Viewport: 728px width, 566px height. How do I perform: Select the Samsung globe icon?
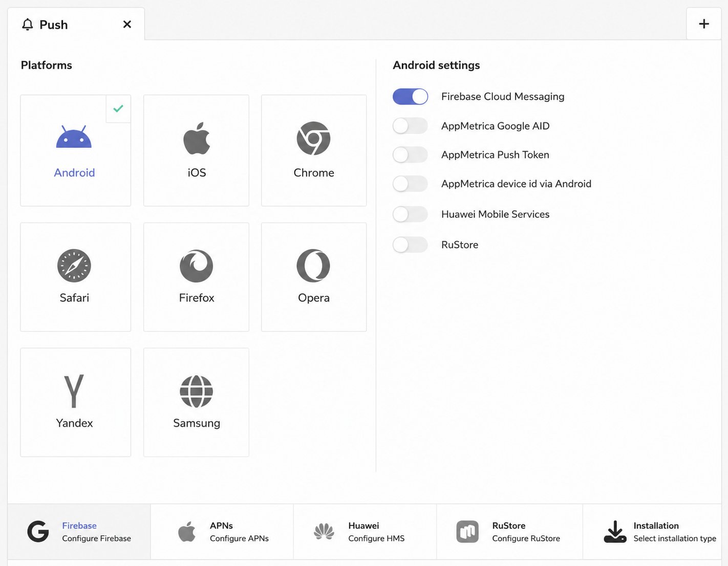click(197, 391)
